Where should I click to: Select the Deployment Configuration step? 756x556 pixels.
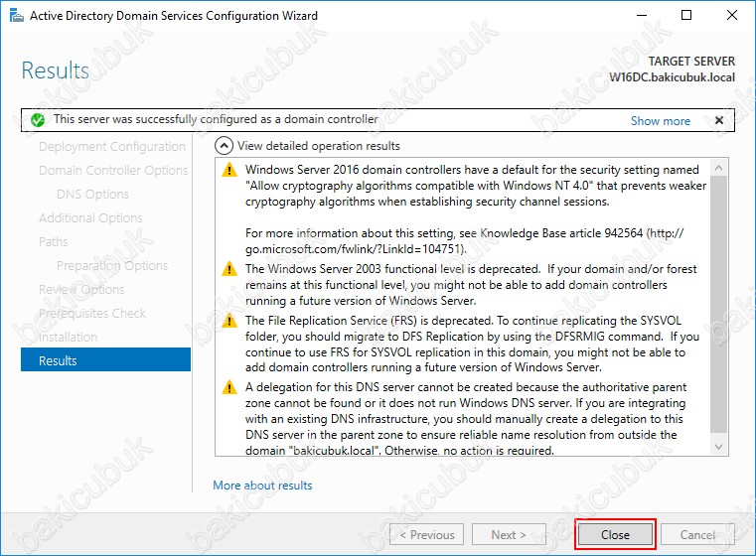pos(112,147)
